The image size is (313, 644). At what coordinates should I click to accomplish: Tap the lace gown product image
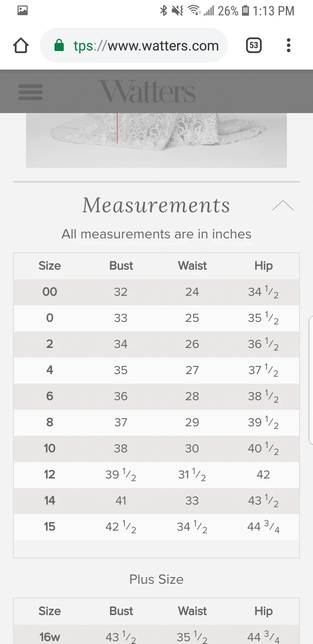tap(156, 140)
